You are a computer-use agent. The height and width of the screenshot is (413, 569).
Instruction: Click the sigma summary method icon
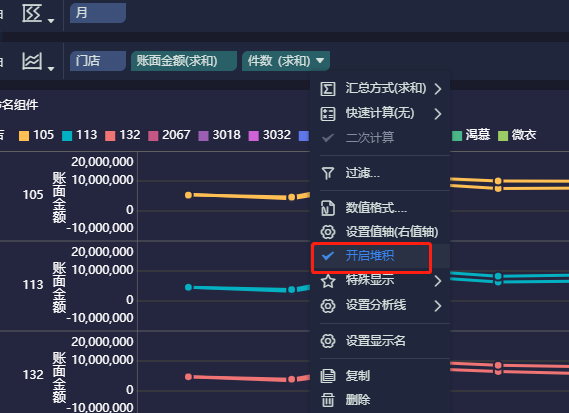click(328, 89)
